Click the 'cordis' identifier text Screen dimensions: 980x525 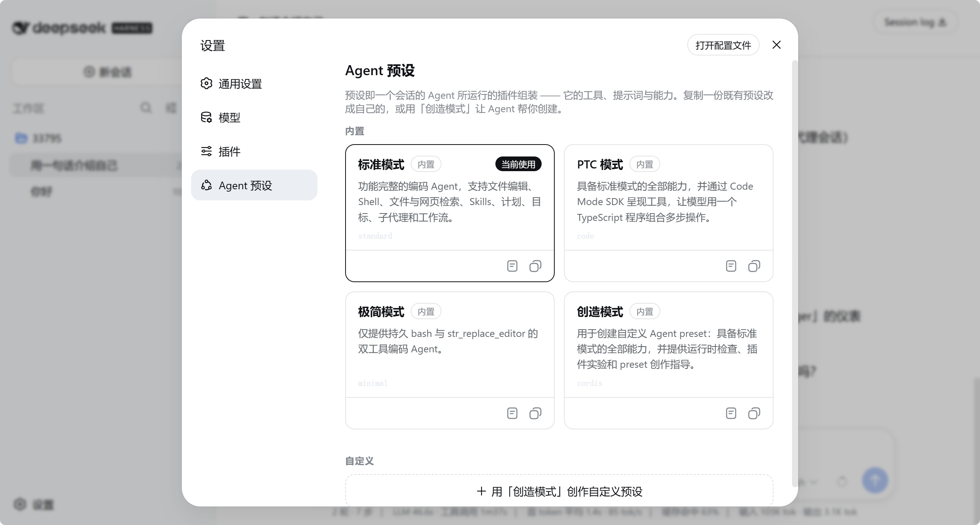[x=590, y=383]
